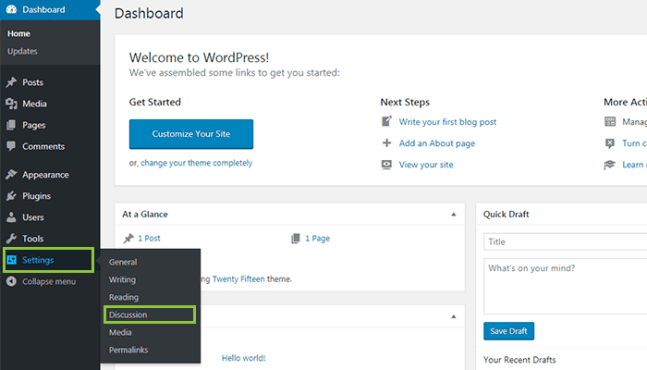The width and height of the screenshot is (647, 370).
Task: Click the Customize Your Site button
Action: pos(191,134)
